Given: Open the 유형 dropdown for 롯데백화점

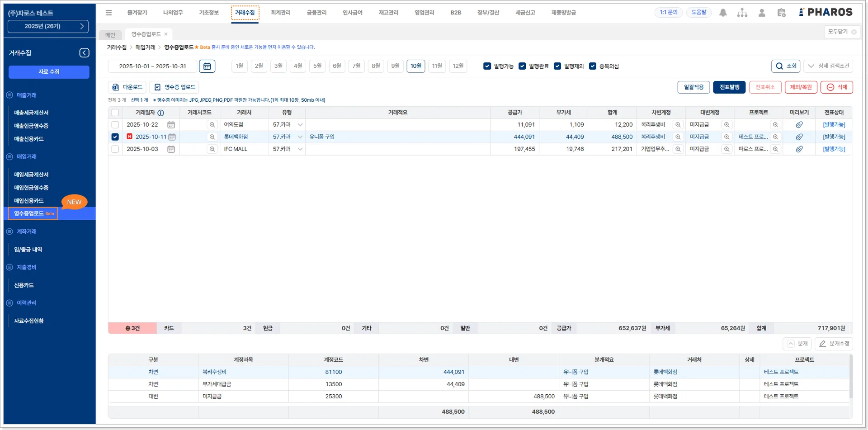Looking at the screenshot, I should [300, 137].
